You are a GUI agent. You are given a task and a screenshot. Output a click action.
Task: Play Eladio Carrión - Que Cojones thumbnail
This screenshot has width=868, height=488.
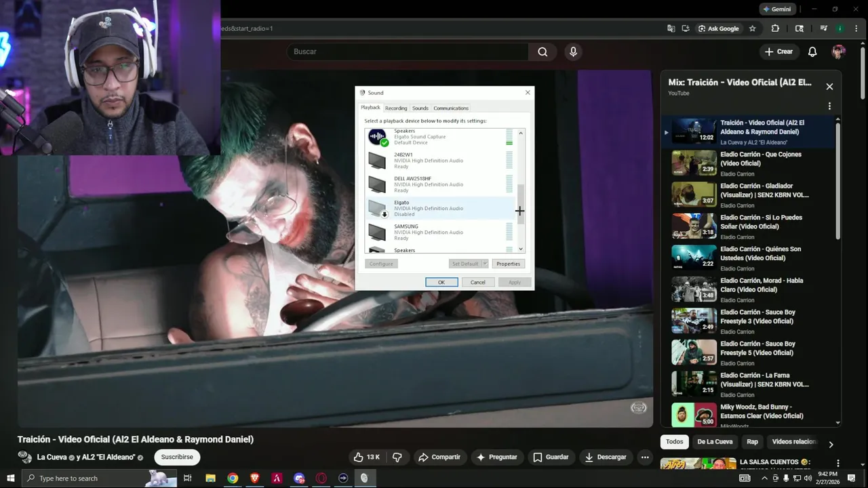(694, 163)
